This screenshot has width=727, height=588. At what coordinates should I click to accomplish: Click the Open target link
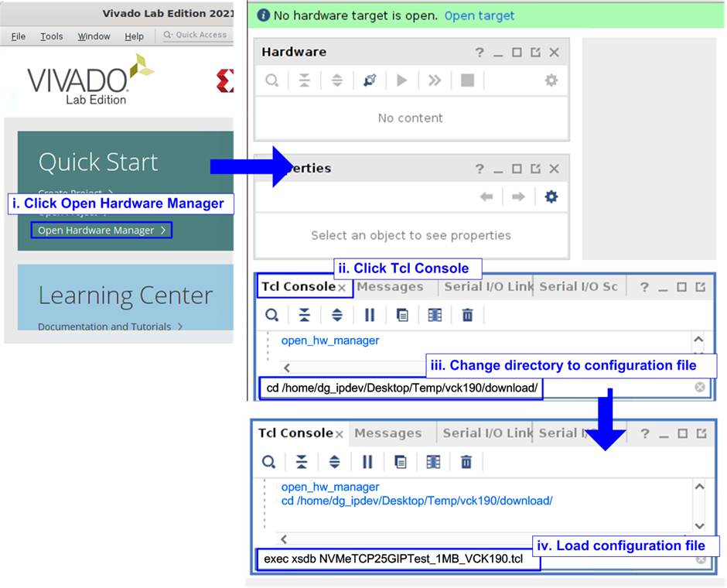click(479, 15)
